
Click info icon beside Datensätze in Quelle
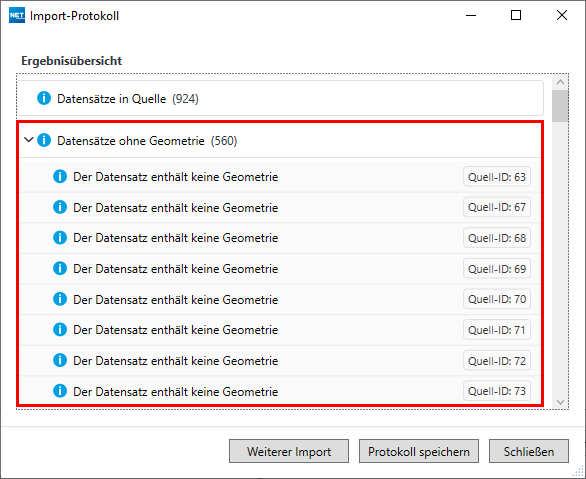(x=44, y=98)
